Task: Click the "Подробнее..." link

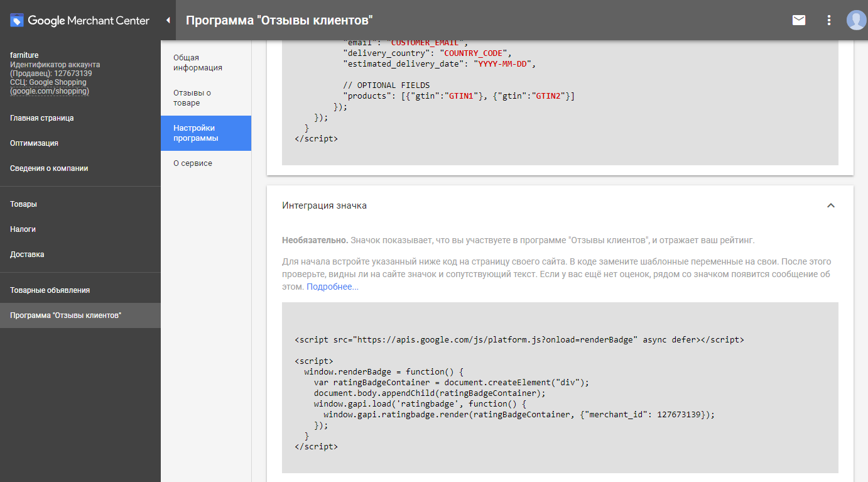Action: pyautogui.click(x=332, y=287)
